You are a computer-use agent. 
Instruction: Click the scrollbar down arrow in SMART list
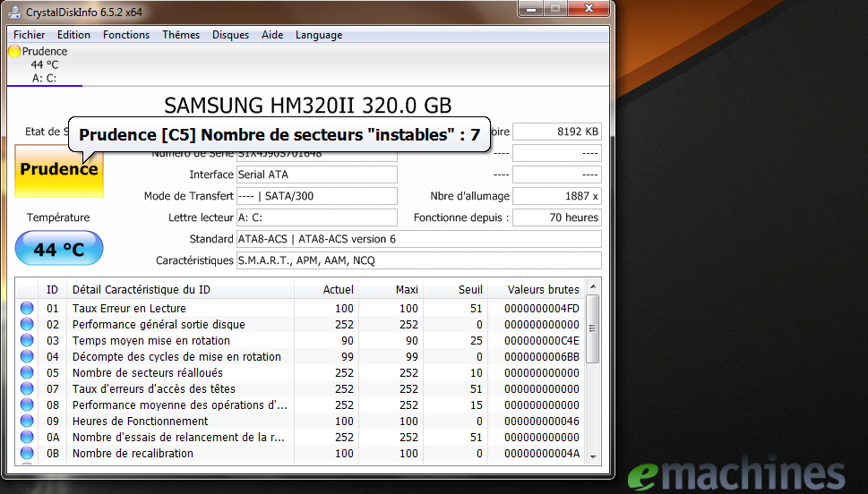click(x=593, y=456)
